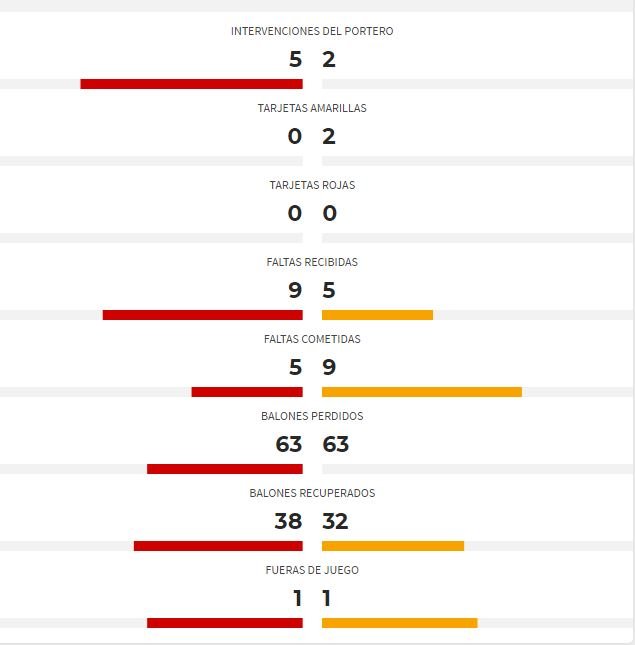Select red Fueras de Juego bar
The image size is (635, 645).
tap(225, 623)
